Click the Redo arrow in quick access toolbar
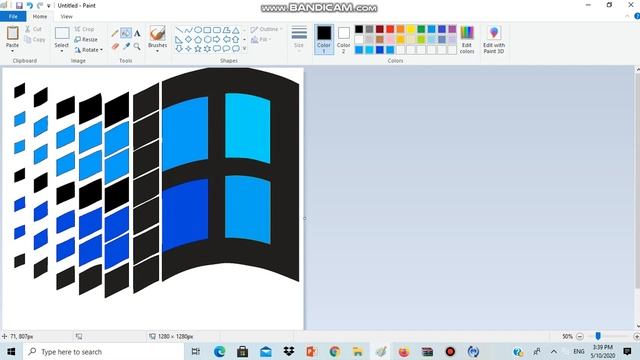Screen dimensions: 640x360 pyautogui.click(x=40, y=6)
